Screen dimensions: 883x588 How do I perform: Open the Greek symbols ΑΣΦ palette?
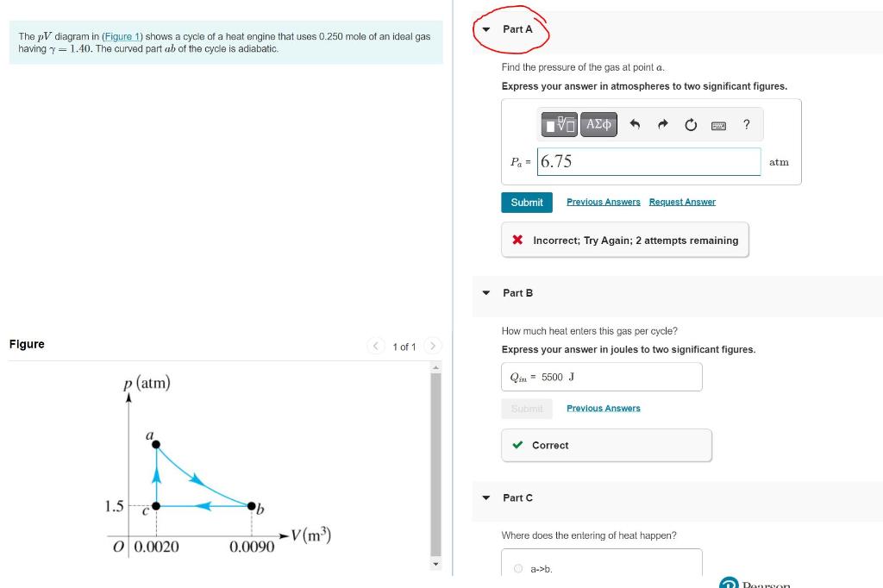[x=597, y=124]
